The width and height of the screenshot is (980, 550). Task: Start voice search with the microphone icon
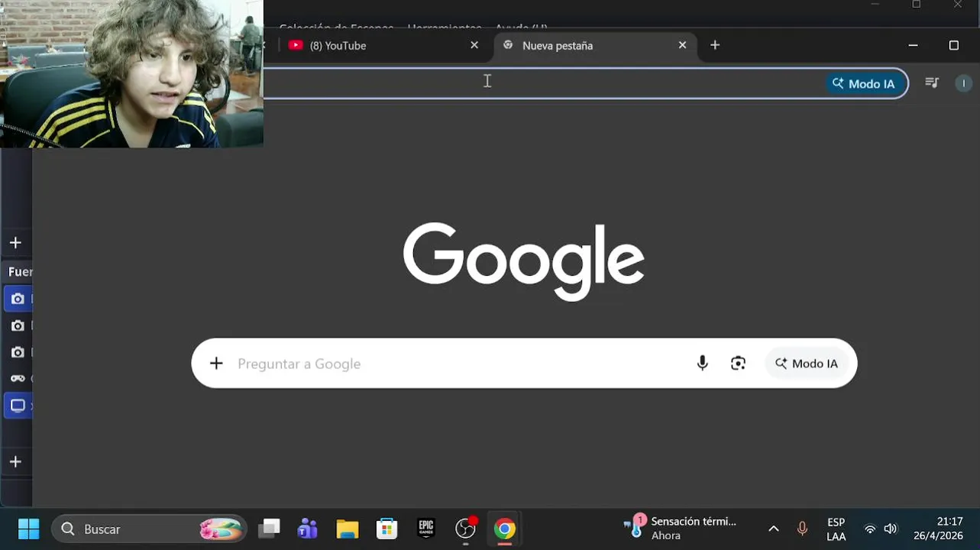[703, 364]
